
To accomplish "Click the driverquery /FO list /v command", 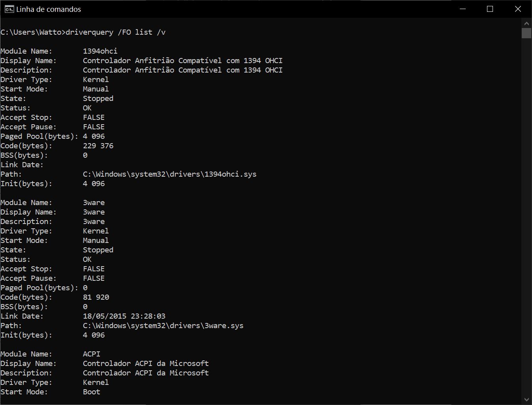I will (115, 32).
